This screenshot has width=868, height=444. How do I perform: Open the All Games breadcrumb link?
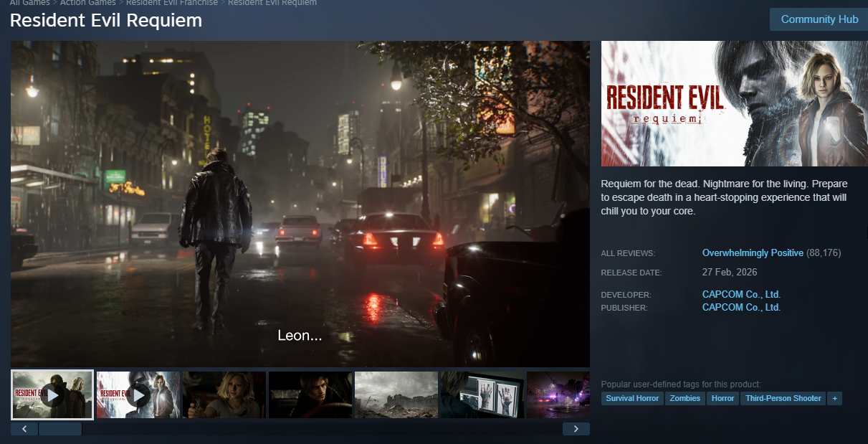[29, 3]
